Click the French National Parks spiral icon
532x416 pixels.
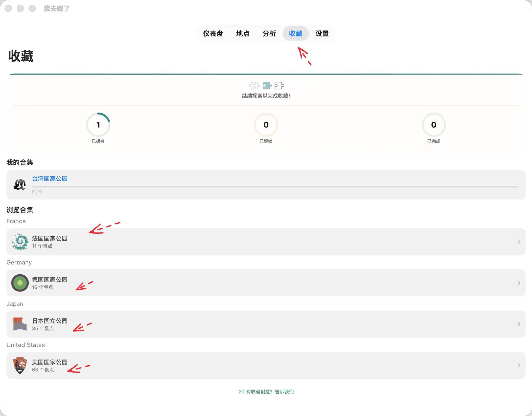tap(20, 242)
